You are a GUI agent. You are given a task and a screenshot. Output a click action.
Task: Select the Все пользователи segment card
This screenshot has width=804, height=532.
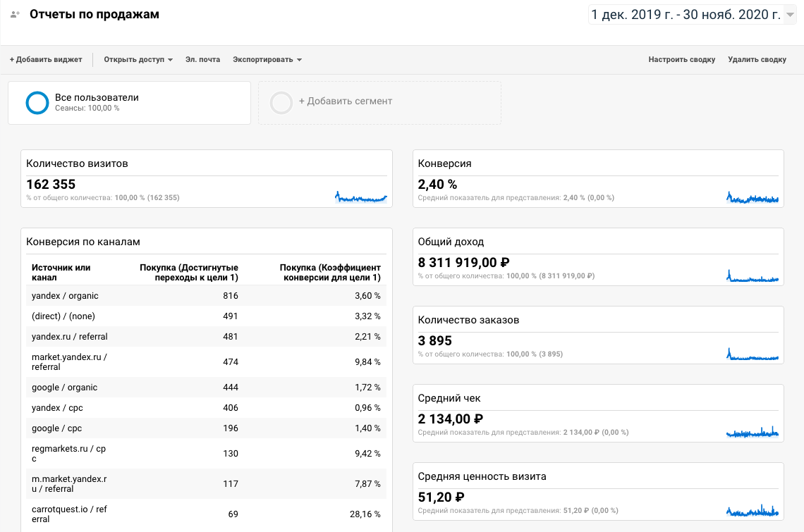point(129,103)
